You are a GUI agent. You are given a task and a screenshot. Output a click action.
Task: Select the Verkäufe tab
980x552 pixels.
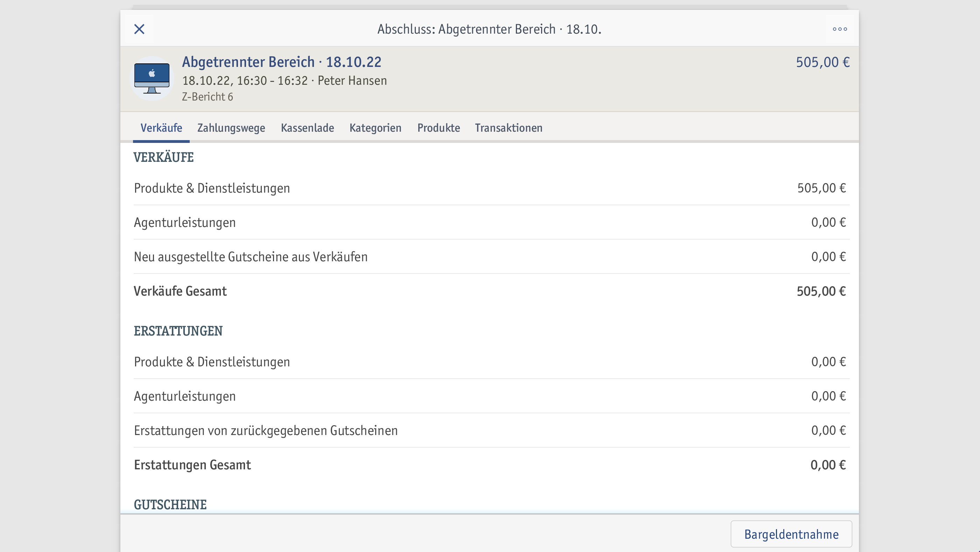click(x=161, y=128)
